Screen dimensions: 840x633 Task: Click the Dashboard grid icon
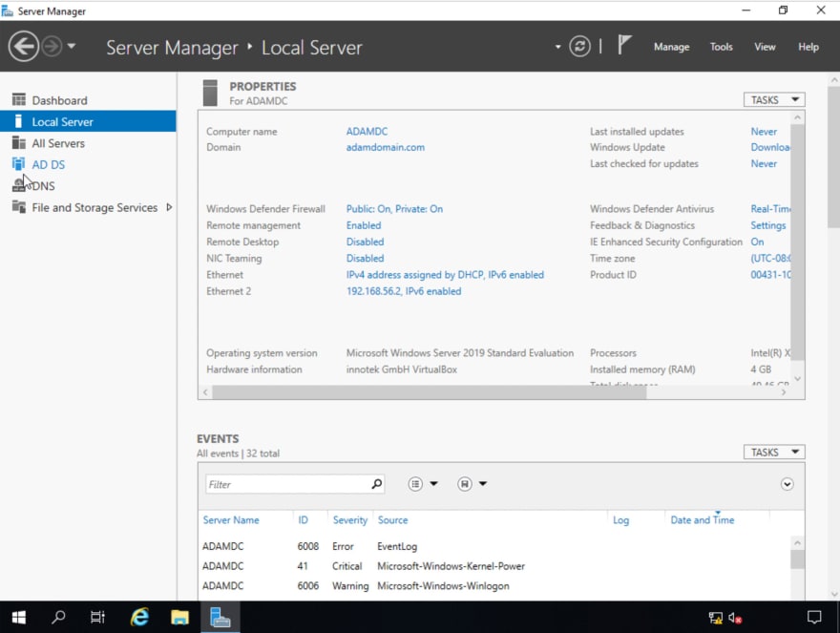[19, 99]
